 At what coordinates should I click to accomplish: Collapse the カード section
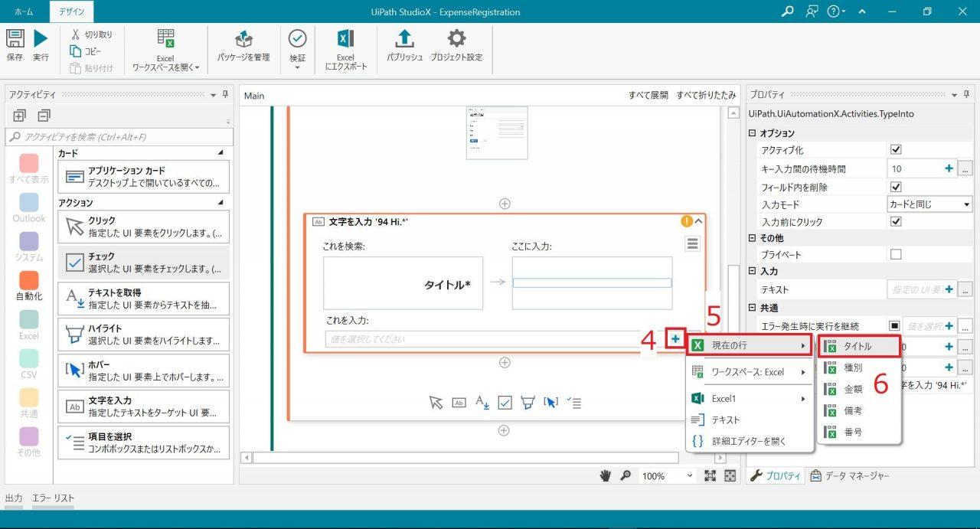[221, 153]
